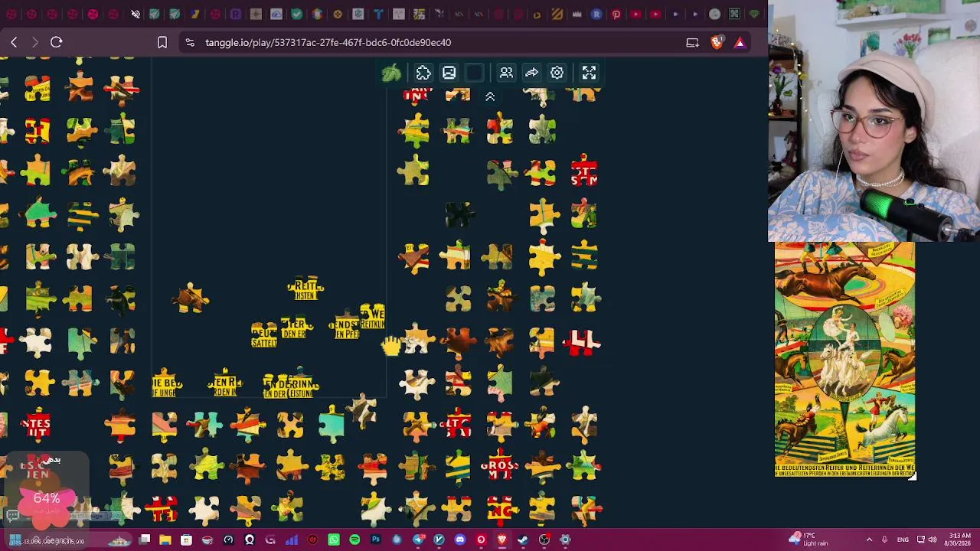Click the reference poster thumbnail image

point(844,360)
